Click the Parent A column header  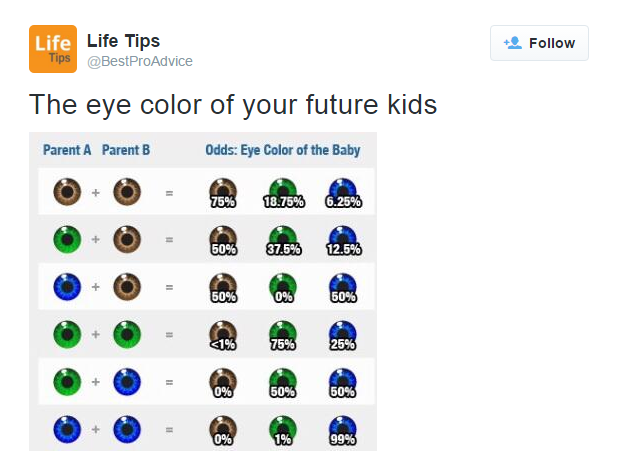pyautogui.click(x=67, y=150)
